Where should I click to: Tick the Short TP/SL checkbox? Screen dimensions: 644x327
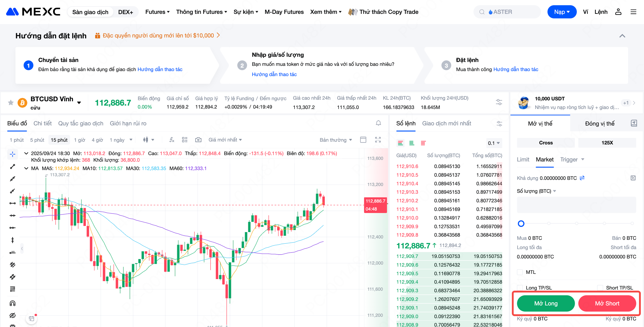[600, 288]
